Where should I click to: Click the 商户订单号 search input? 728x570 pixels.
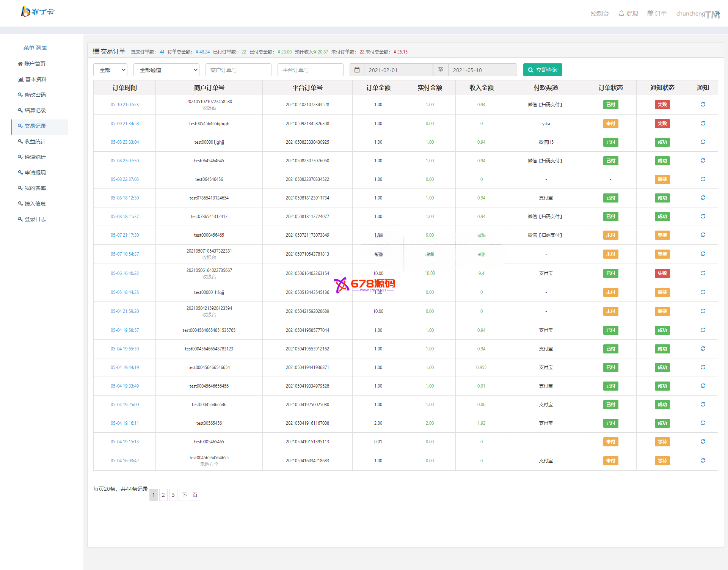pyautogui.click(x=238, y=70)
